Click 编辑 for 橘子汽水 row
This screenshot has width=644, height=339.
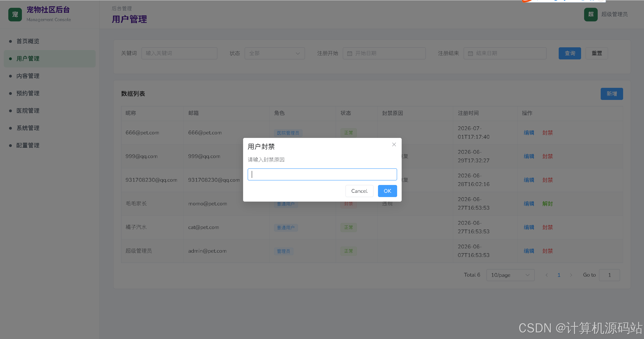tap(529, 227)
